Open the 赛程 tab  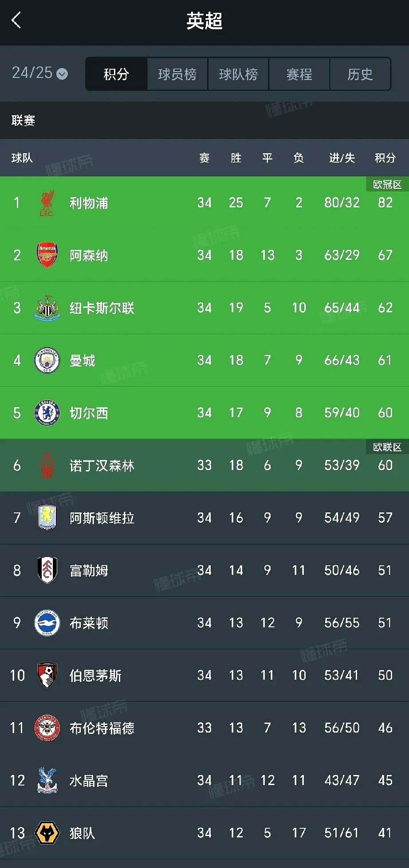click(x=299, y=74)
